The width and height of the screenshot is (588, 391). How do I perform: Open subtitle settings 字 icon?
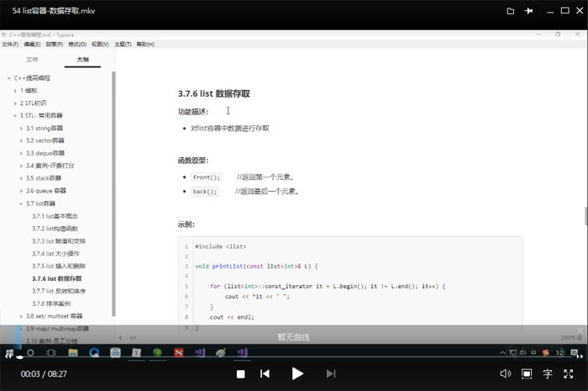pos(548,373)
